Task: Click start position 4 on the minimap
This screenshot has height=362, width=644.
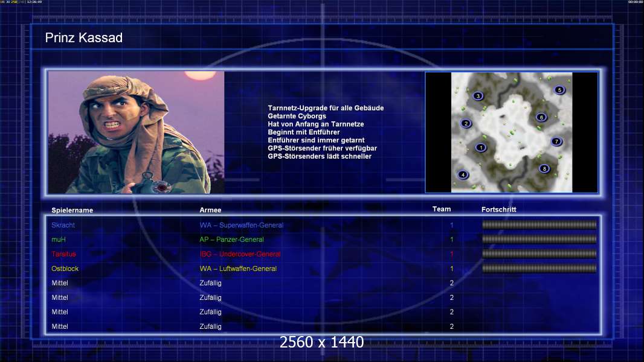Action: pyautogui.click(x=463, y=174)
